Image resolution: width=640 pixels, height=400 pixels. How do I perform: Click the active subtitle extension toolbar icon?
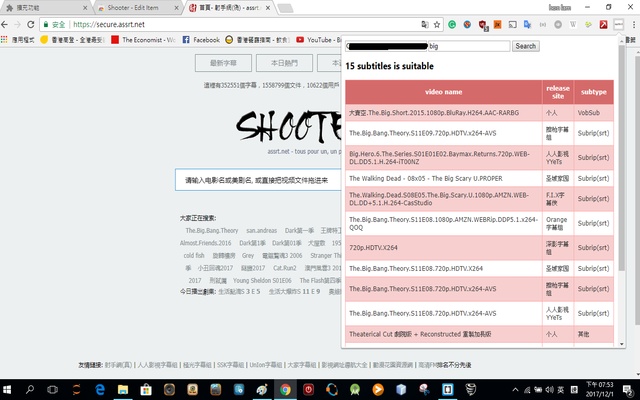point(619,25)
